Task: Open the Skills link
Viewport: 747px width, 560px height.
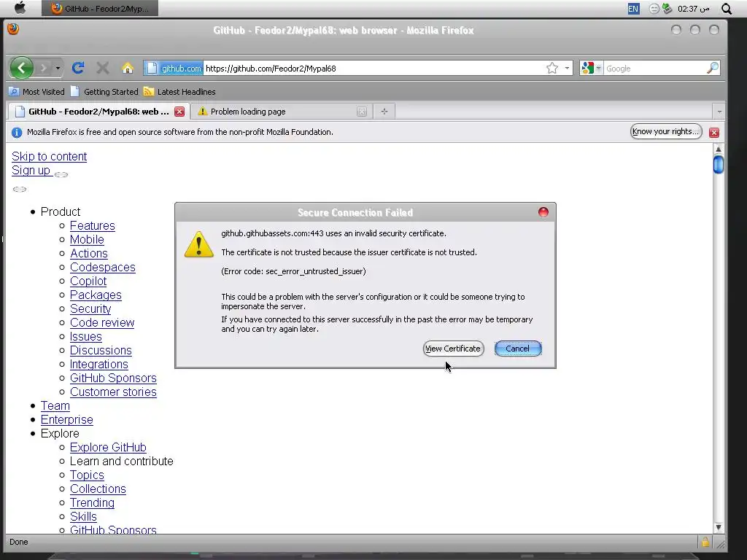Action: [x=83, y=516]
